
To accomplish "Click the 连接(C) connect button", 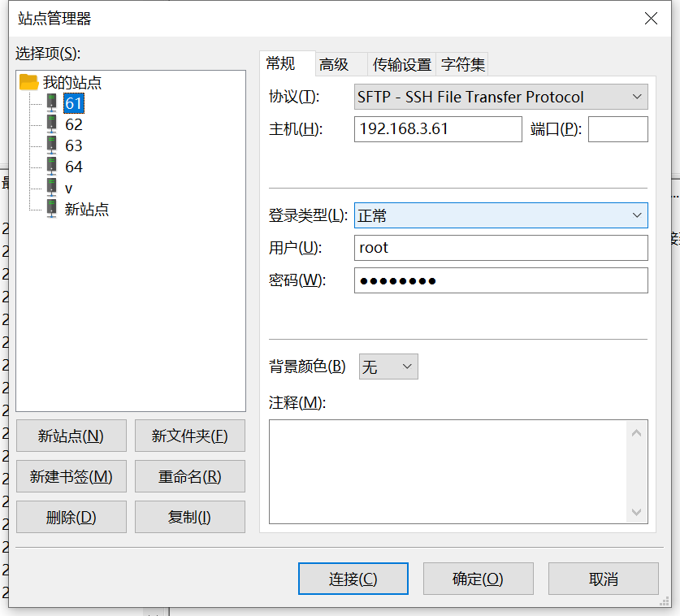I will click(353, 579).
